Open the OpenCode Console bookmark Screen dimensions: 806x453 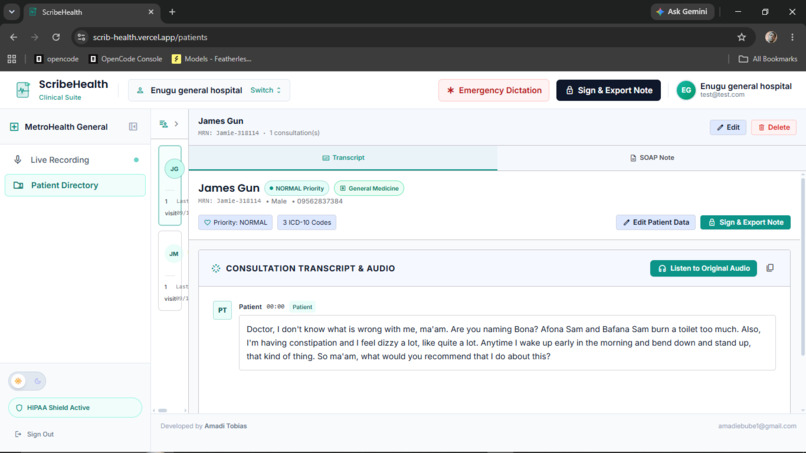(125, 59)
